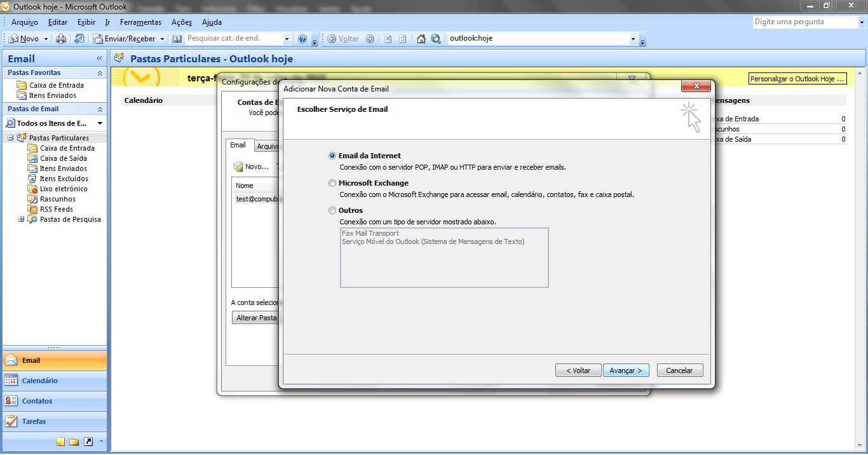This screenshot has width=868, height=455.
Task: Open Notes icon in navigation pane
Action: click(x=60, y=442)
